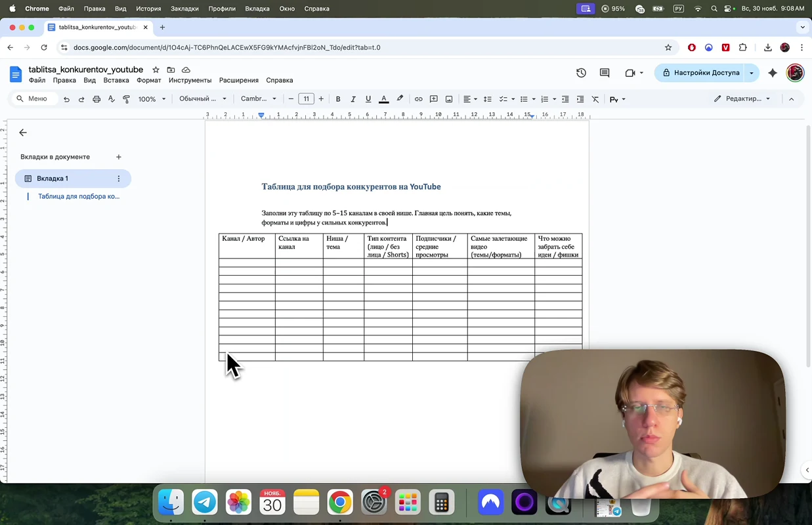The width and height of the screenshot is (812, 525).
Task: Toggle underline formatting
Action: (x=368, y=99)
